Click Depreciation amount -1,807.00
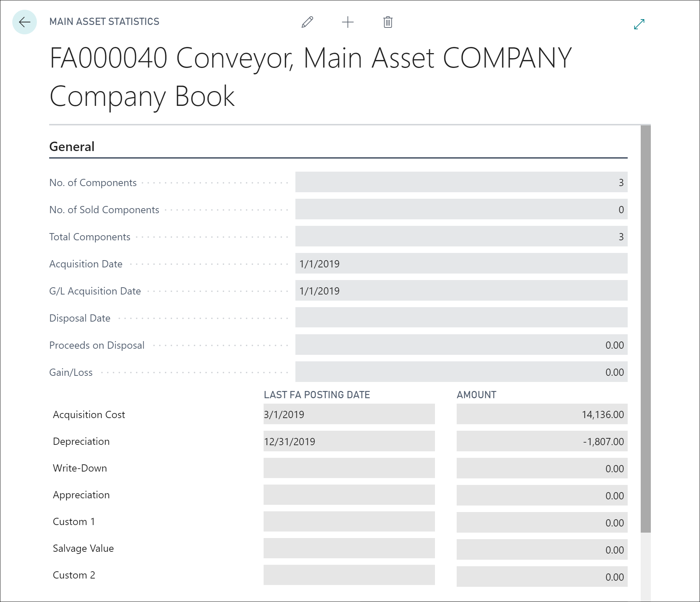 point(542,441)
